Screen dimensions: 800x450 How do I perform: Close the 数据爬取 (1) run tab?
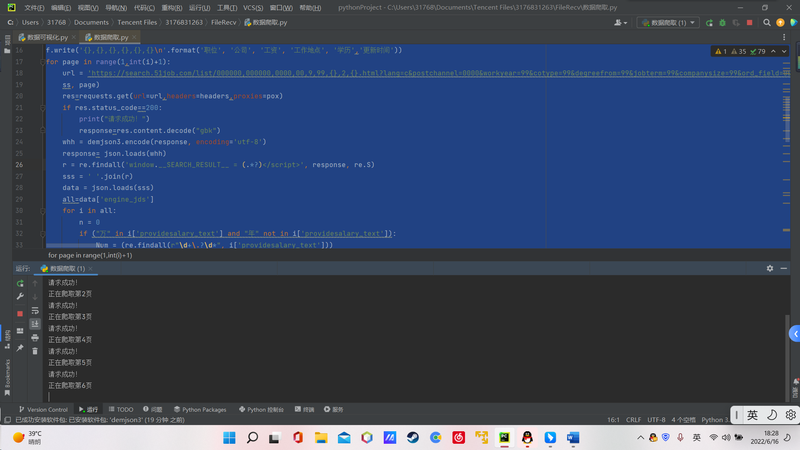pos(90,268)
